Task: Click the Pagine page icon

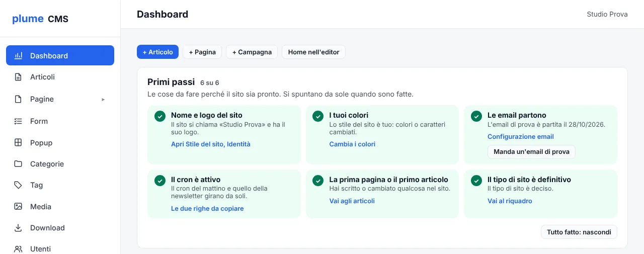Action: pyautogui.click(x=18, y=99)
